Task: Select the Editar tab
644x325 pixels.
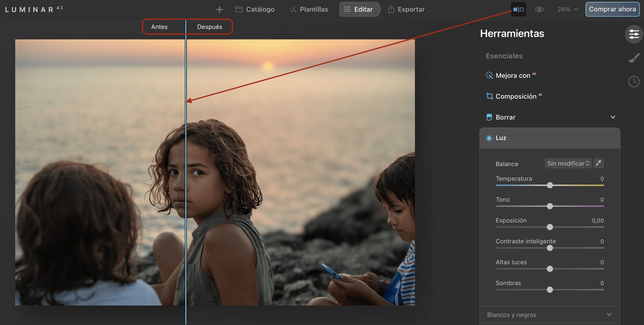Action: click(x=359, y=9)
